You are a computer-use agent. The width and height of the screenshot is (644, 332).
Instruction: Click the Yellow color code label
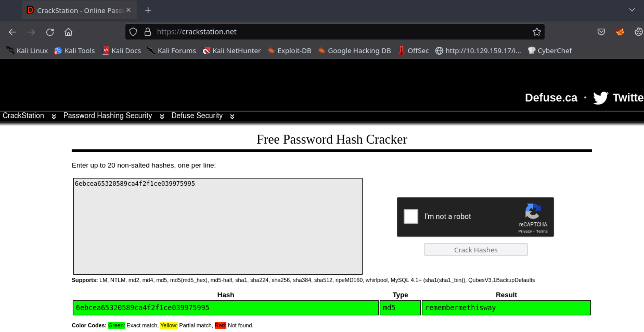169,325
